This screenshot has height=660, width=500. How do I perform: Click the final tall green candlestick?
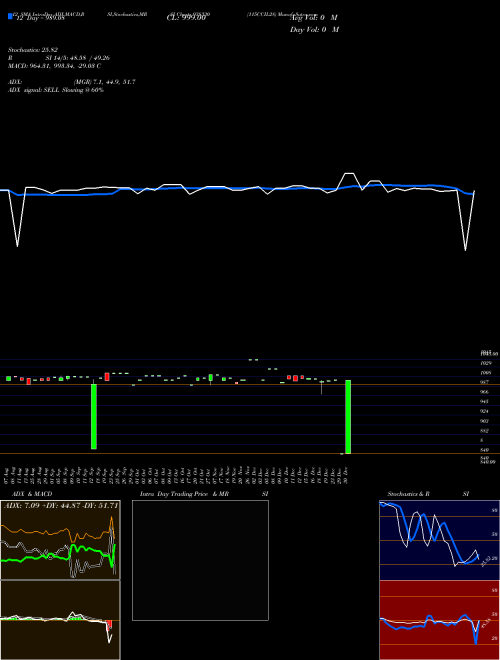click(x=348, y=417)
